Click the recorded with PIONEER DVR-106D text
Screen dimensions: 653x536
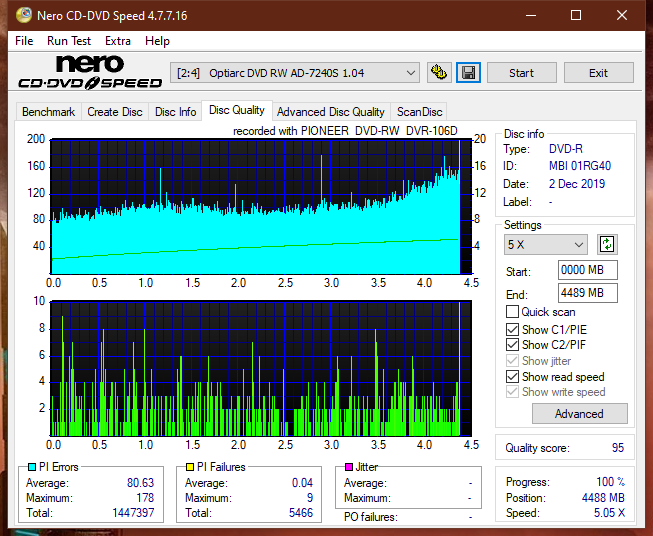point(345,131)
